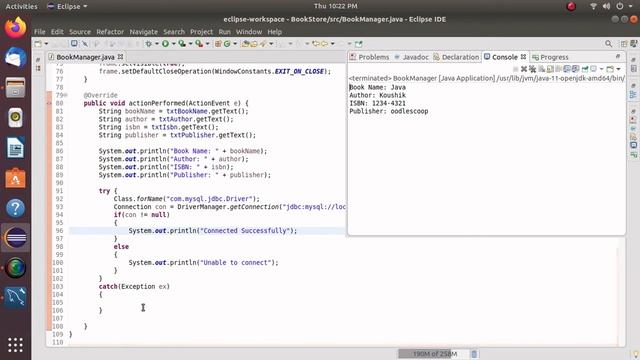
Task: Click Activities in the top bar
Action: (21, 6)
